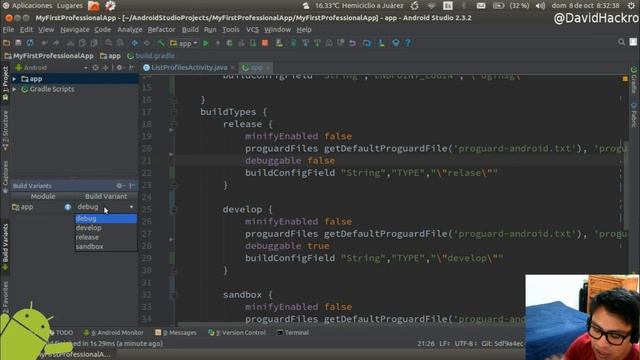Open the Messages tool window
The image size is (640, 360).
point(176,333)
